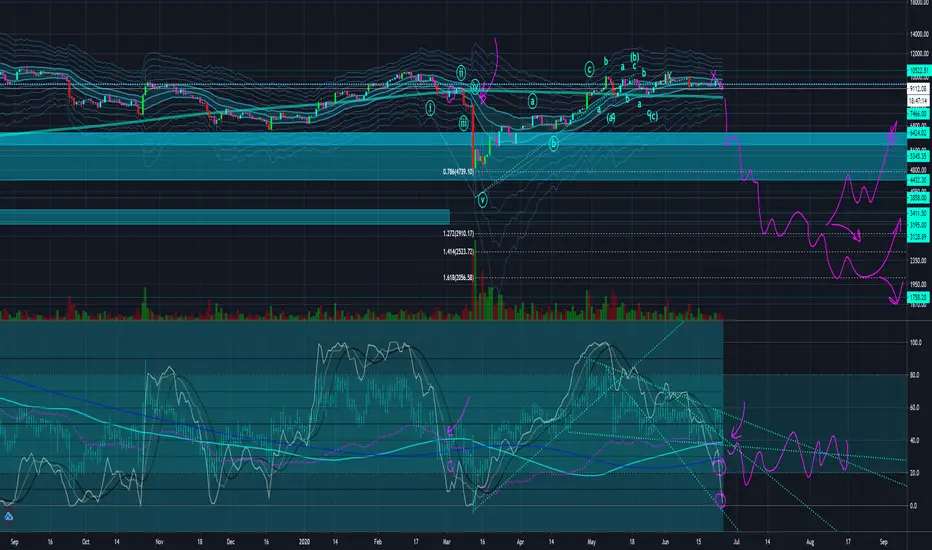Click the Aug label on time axis
The height and width of the screenshot is (550, 932).
click(810, 542)
